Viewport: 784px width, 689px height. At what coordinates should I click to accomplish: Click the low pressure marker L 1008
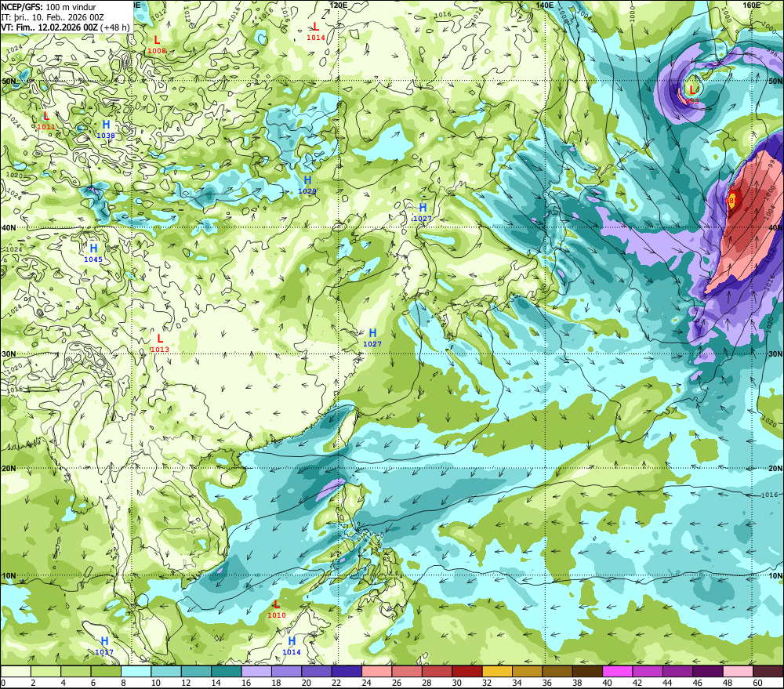(x=157, y=45)
